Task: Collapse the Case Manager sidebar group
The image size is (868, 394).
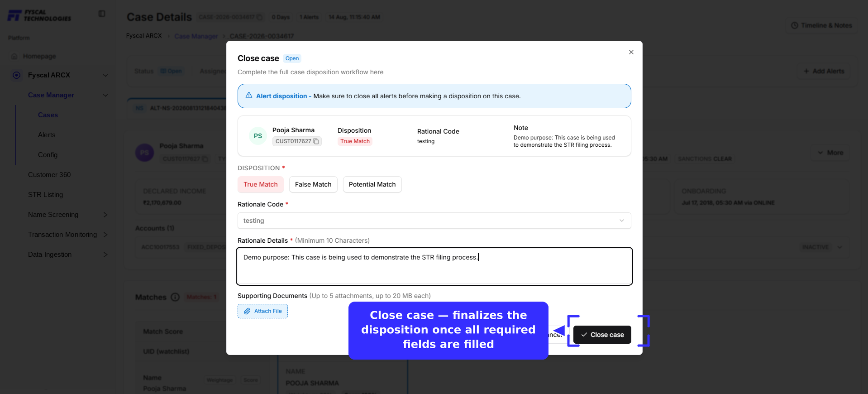Action: 105,95
